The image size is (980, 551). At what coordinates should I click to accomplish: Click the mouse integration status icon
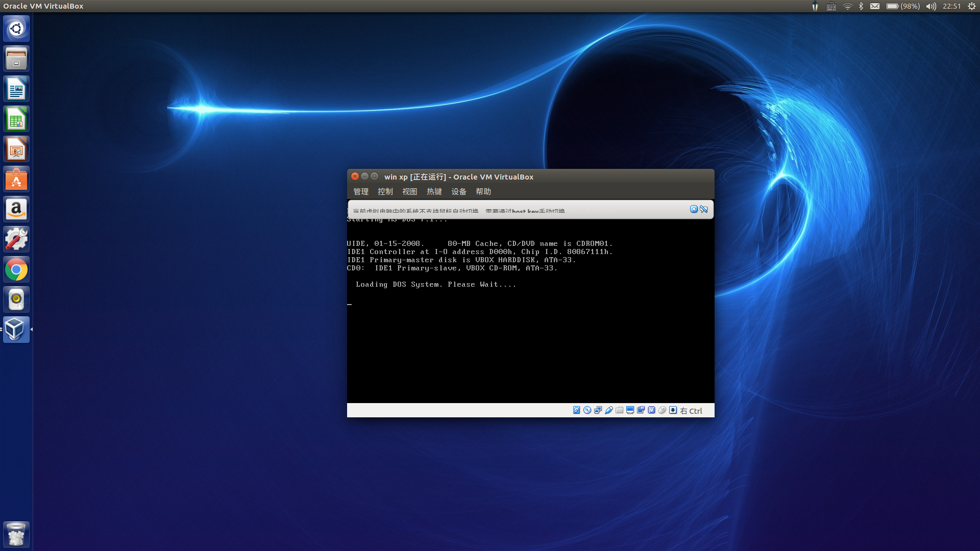coord(662,410)
